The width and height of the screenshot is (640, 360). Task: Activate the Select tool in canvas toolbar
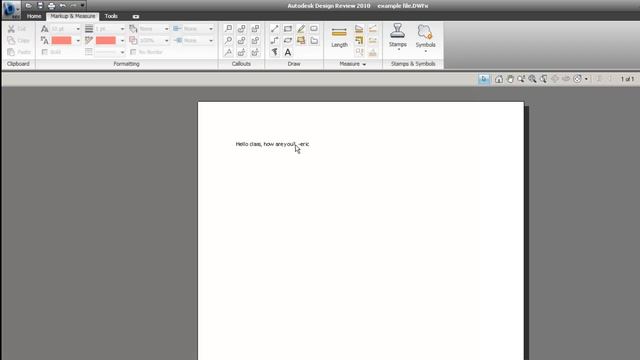point(484,79)
